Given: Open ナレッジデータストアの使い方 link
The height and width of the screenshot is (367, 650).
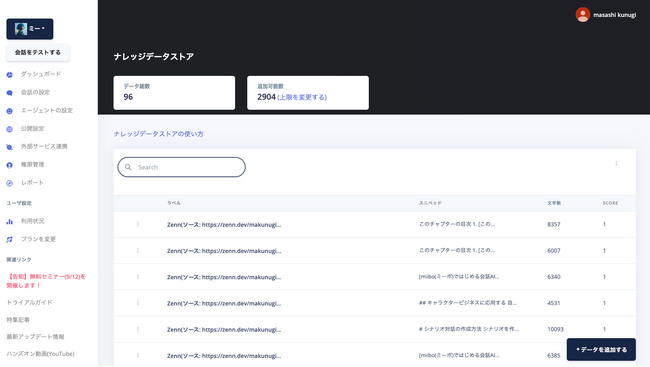Looking at the screenshot, I should point(158,134).
